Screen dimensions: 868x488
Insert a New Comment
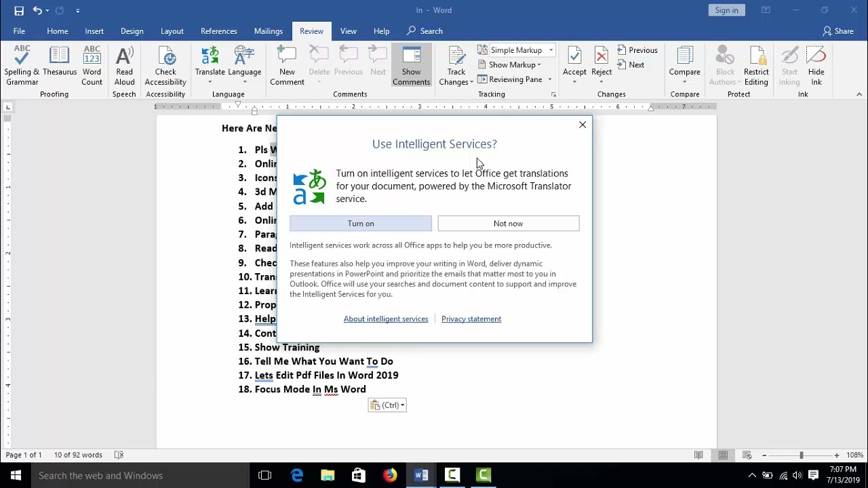(x=287, y=66)
